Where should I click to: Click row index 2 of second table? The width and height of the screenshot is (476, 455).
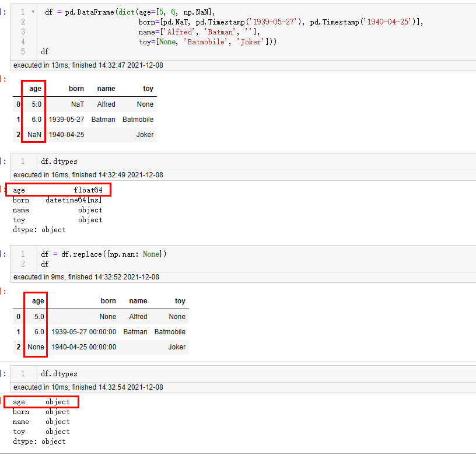pos(17,347)
